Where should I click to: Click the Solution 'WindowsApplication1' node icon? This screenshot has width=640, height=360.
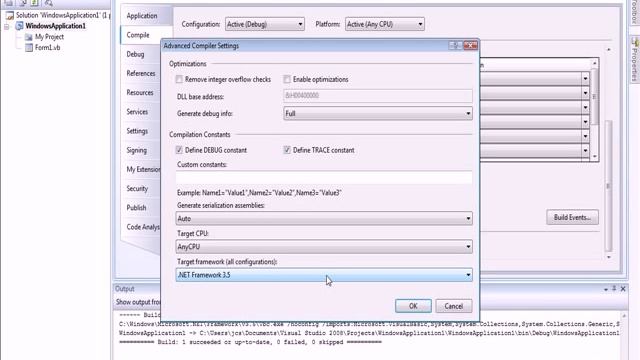9,16
